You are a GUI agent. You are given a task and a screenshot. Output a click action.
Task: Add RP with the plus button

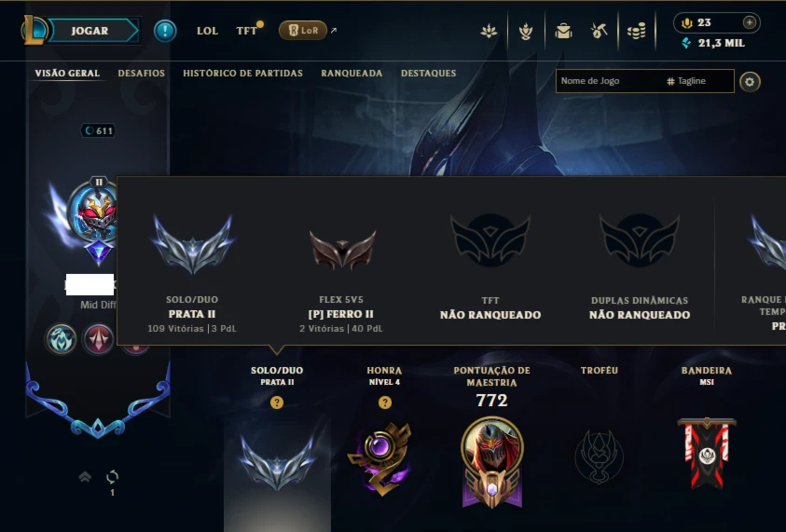point(750,22)
